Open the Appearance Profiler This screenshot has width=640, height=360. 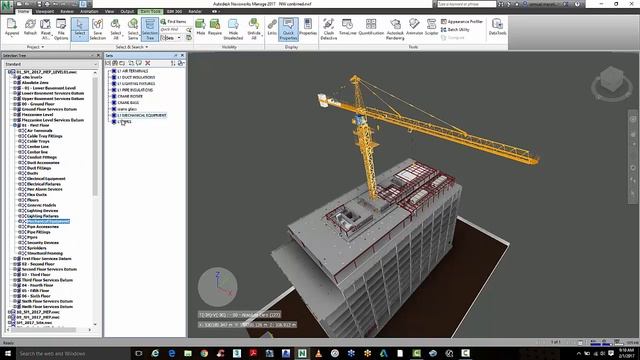[x=462, y=21]
